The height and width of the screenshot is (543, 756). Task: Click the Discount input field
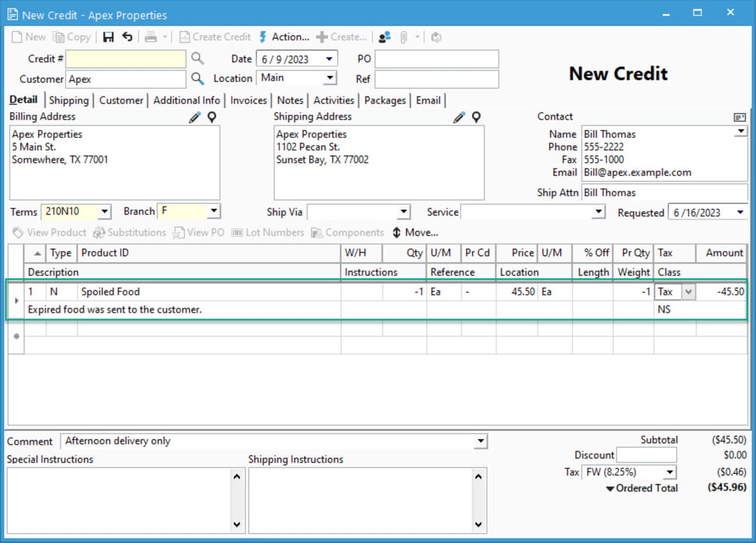[646, 455]
